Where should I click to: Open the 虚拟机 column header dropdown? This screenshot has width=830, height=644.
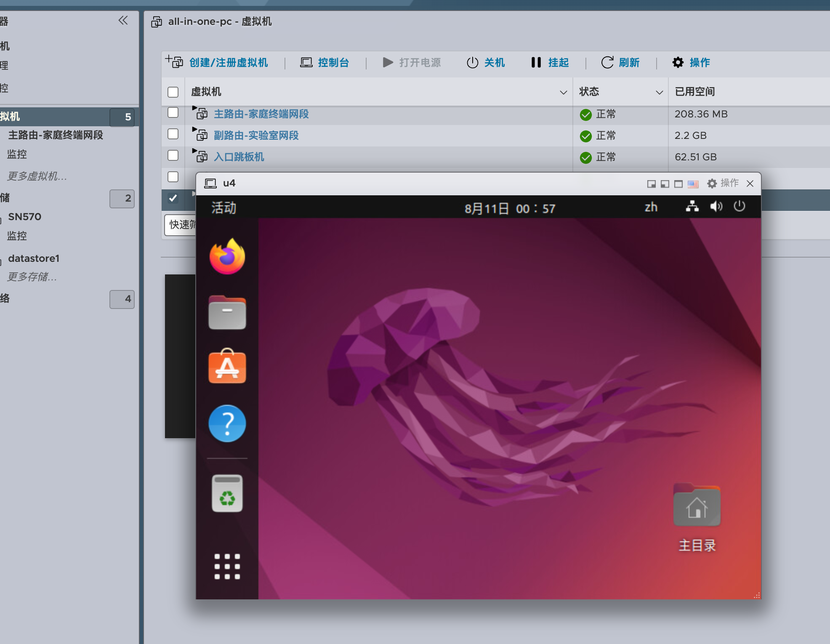coord(563,92)
